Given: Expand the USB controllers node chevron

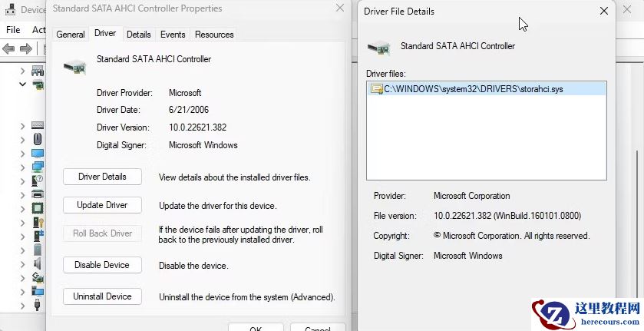Looking at the screenshot, I should [x=22, y=306].
